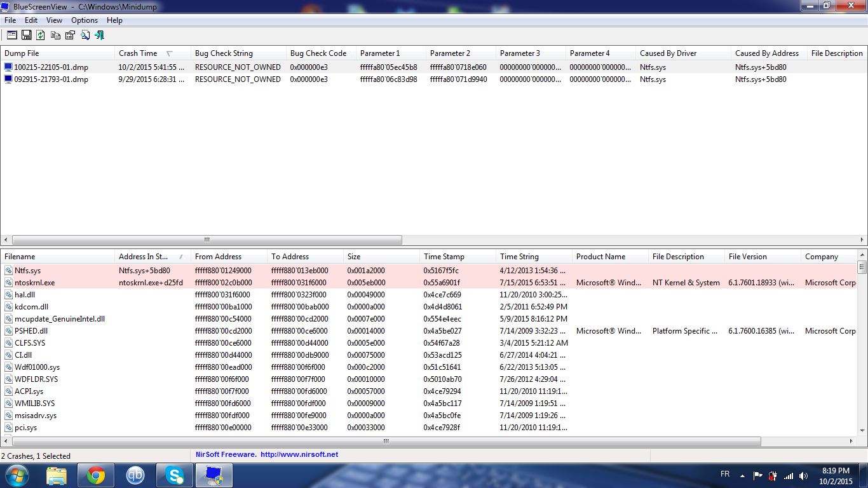Click the upper pane scroll-right arrow
Image resolution: width=868 pixels, height=488 pixels.
[862, 240]
